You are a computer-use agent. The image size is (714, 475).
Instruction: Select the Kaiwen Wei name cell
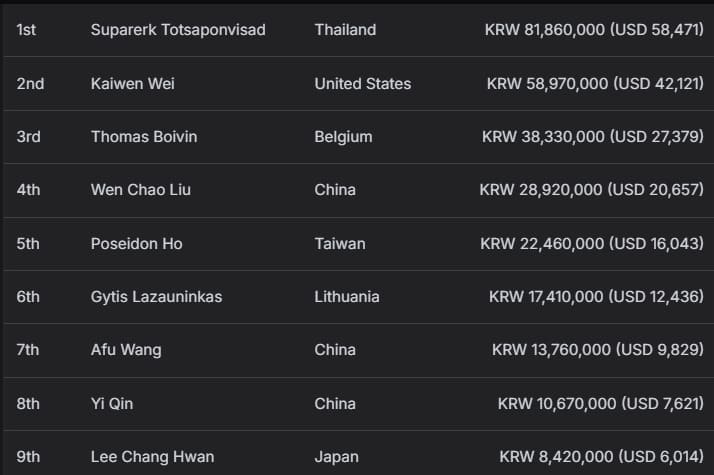coord(132,84)
